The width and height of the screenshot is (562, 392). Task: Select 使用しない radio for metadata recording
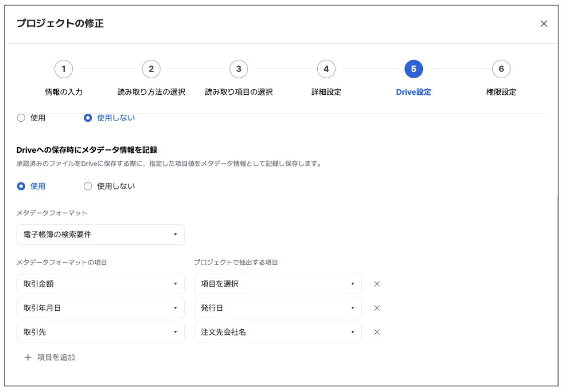point(88,186)
